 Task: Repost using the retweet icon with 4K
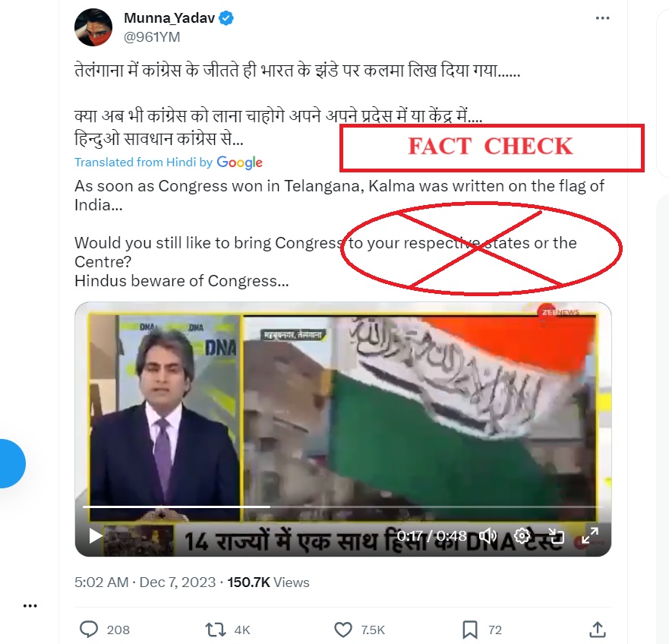click(216, 630)
